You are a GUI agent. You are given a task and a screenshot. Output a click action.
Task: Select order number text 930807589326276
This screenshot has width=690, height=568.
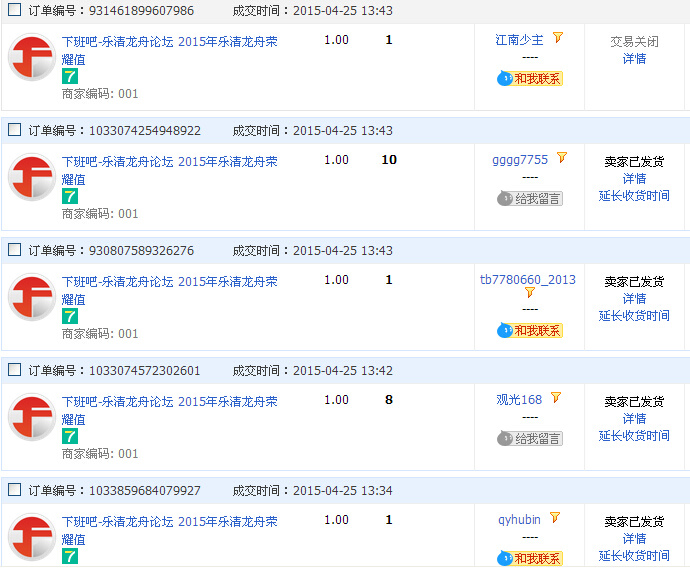(141, 251)
